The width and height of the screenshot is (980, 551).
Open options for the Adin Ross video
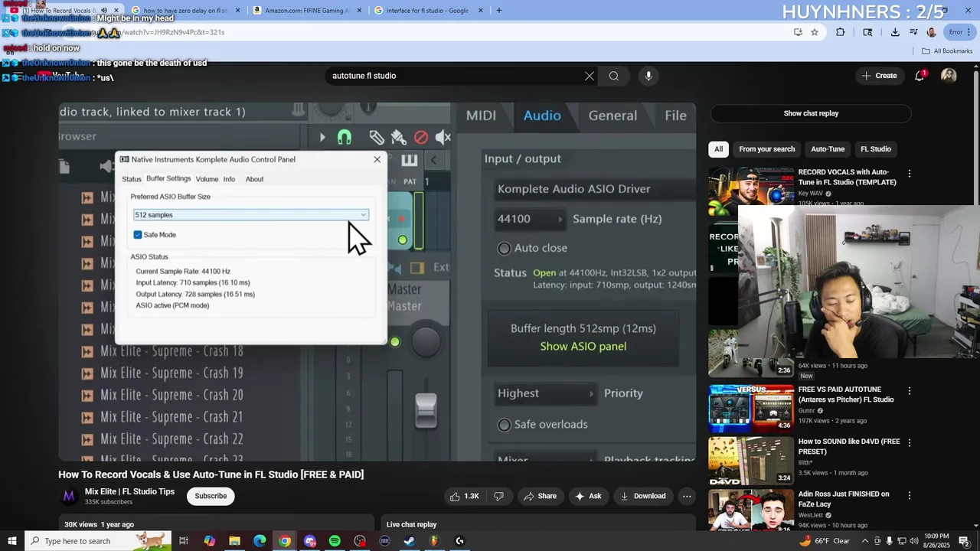click(910, 495)
